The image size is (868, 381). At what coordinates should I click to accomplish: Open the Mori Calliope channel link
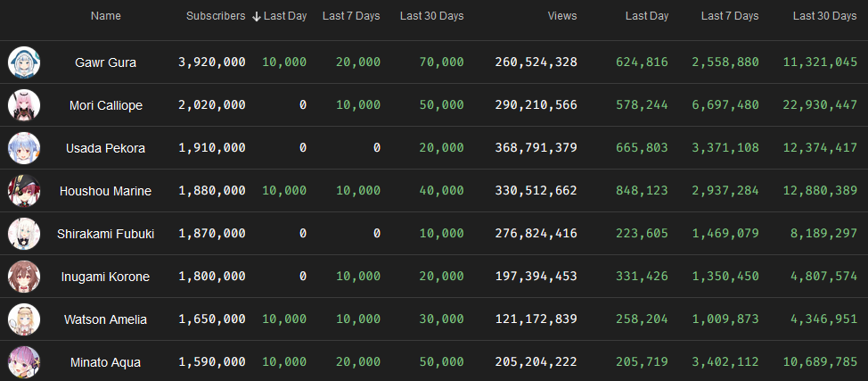coord(106,105)
